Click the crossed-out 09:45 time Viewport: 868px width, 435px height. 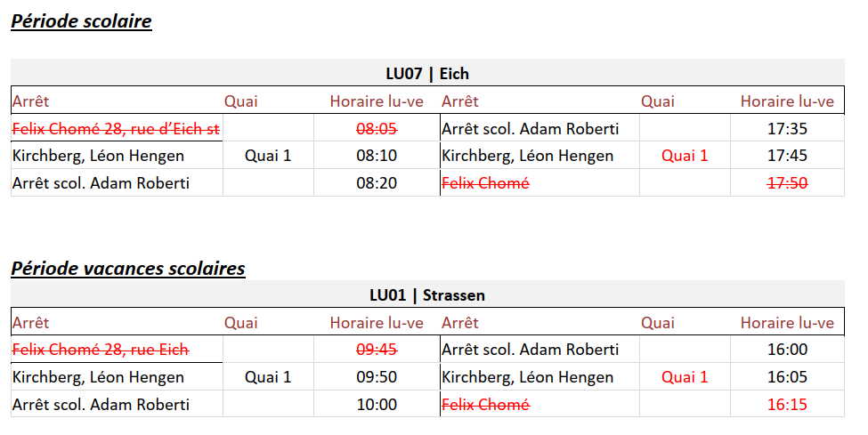coord(377,350)
